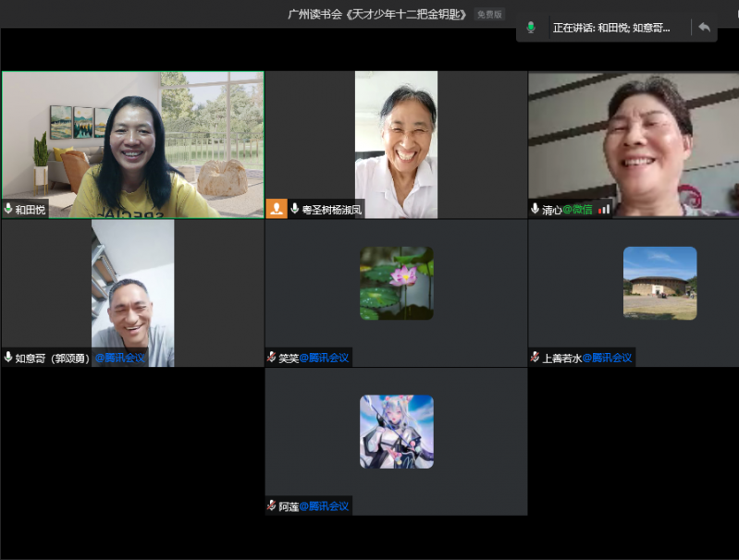
Task: Click microphone icon beside 粤圣树杨淑凤 name
Action: pos(295,210)
